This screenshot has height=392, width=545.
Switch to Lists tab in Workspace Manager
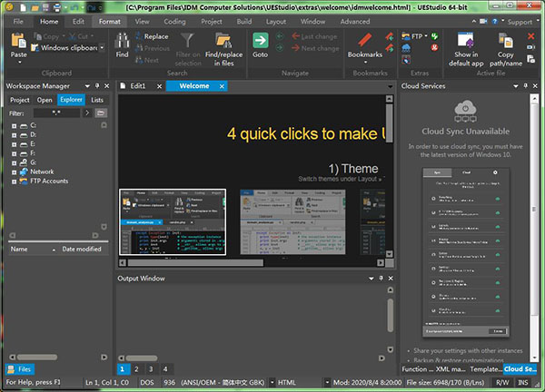pos(97,100)
